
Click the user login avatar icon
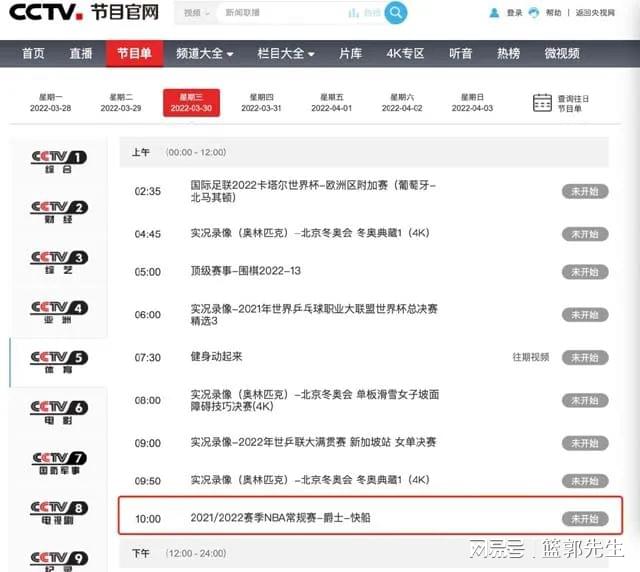click(x=494, y=13)
